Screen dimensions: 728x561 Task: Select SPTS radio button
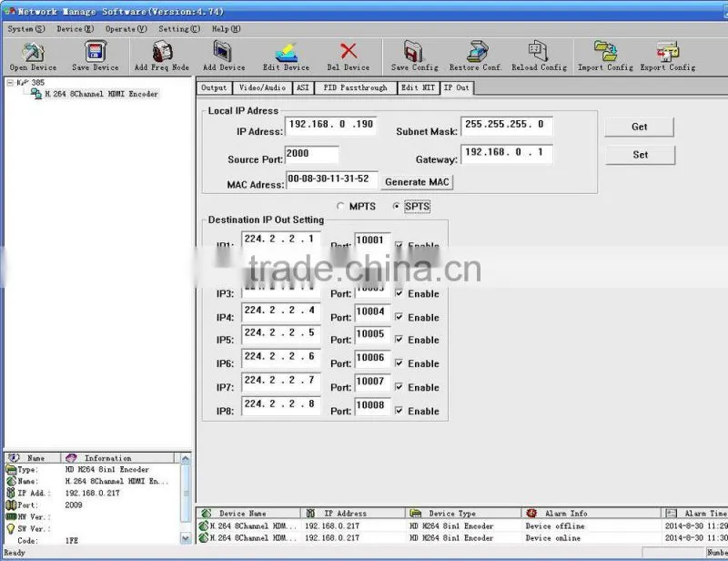396,206
